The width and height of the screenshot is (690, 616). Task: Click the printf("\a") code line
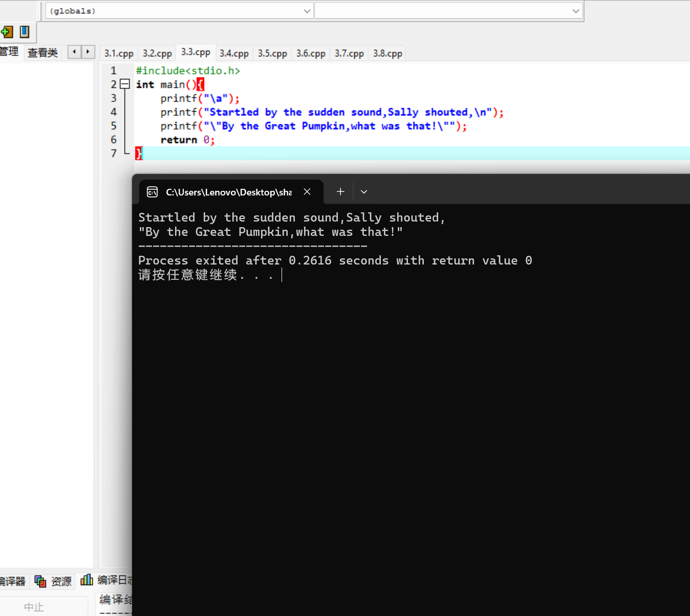[200, 98]
